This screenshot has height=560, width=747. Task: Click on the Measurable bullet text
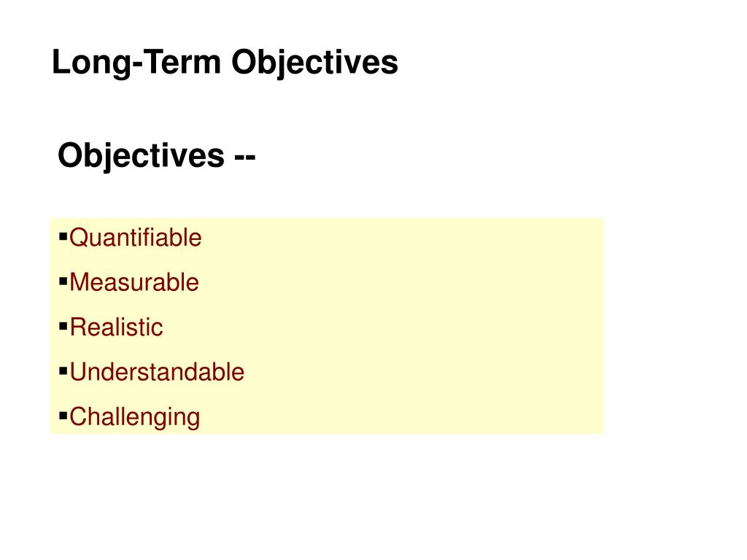[134, 282]
